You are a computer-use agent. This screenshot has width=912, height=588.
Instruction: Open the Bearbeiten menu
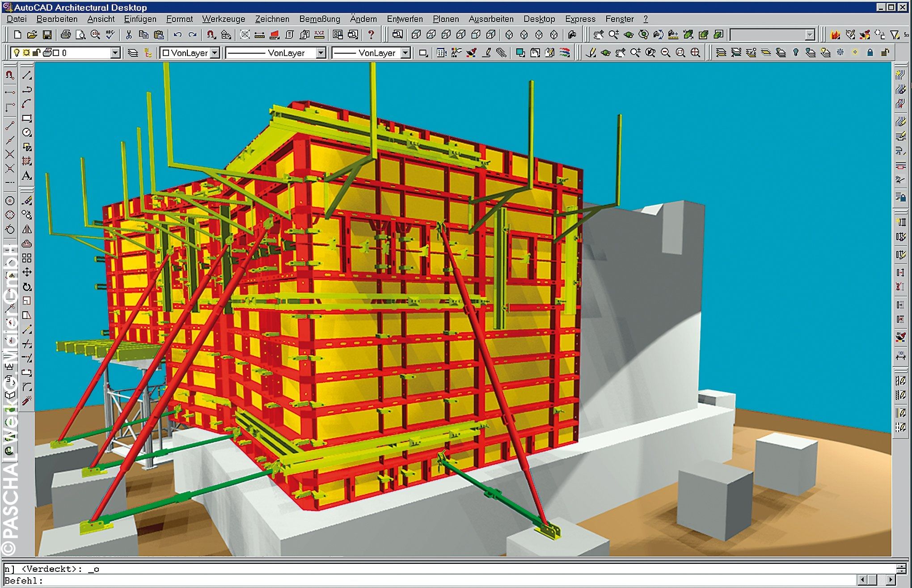(57, 19)
